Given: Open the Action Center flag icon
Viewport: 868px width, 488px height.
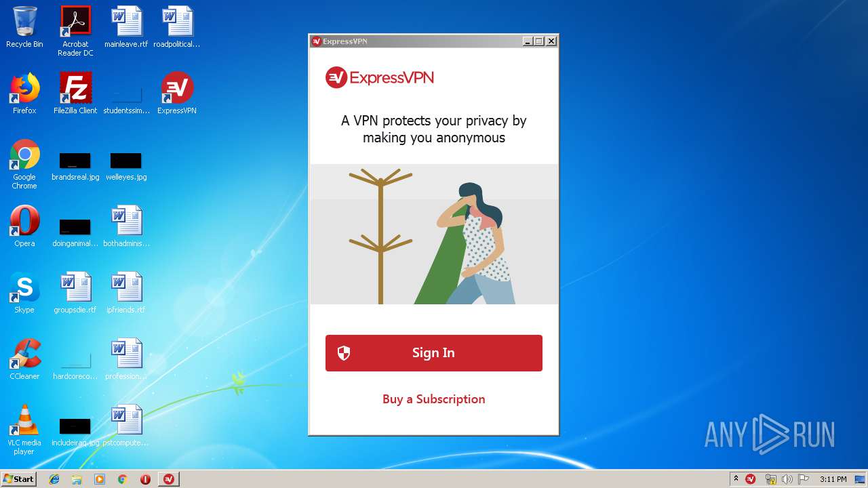Looking at the screenshot, I should coord(804,479).
